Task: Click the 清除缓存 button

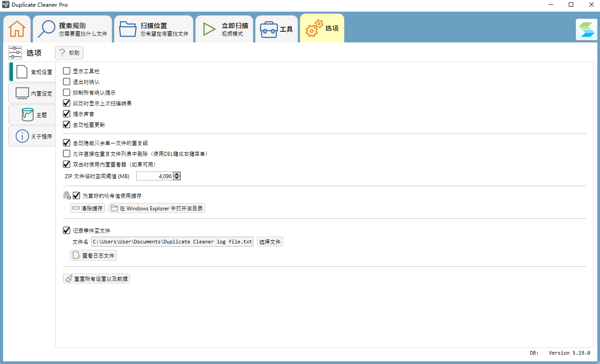Action: click(x=87, y=208)
